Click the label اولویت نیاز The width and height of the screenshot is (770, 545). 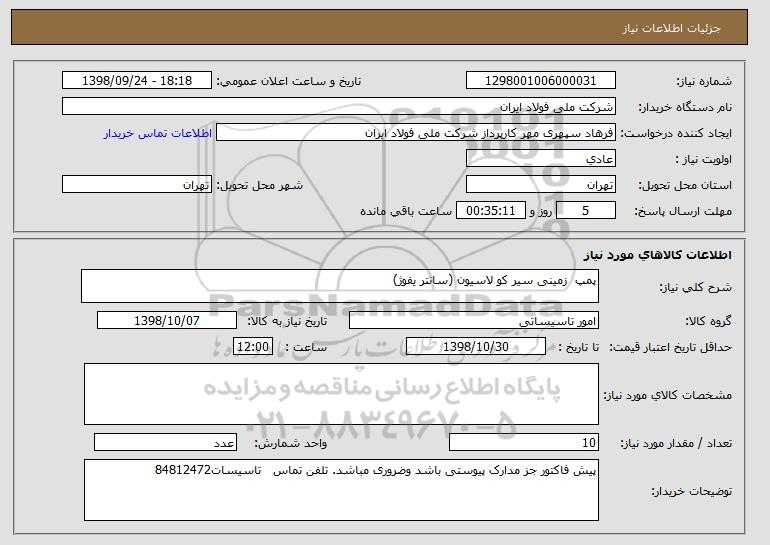click(x=704, y=159)
